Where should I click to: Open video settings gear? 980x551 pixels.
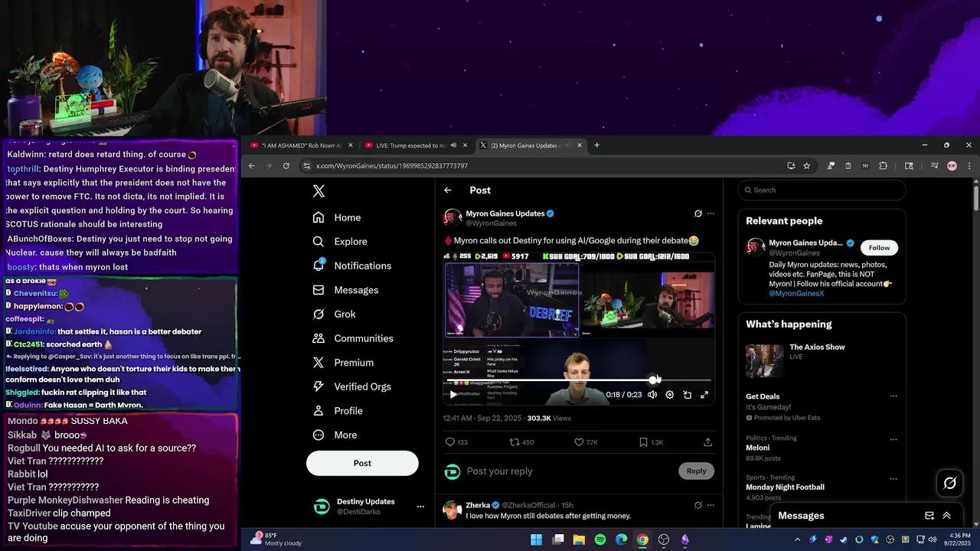click(x=670, y=395)
